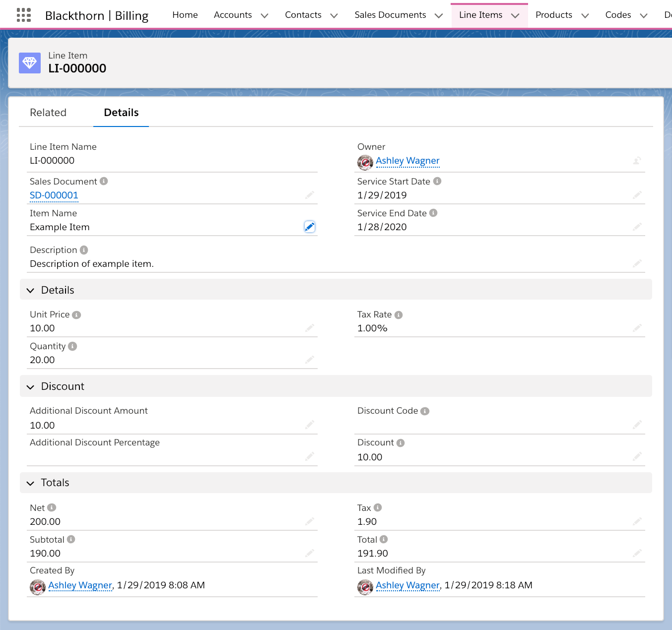Edit Additional Discount Amount pencil icon
This screenshot has height=630, width=672.
pyautogui.click(x=310, y=425)
